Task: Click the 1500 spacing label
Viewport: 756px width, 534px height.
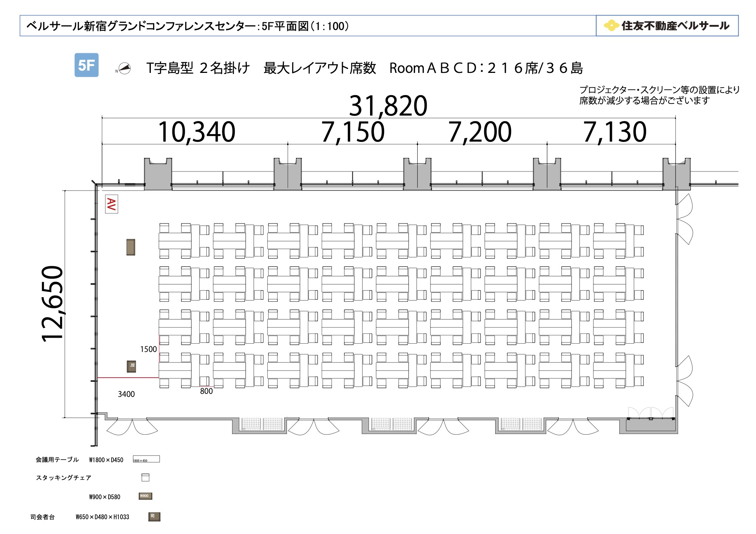Action: pos(149,349)
